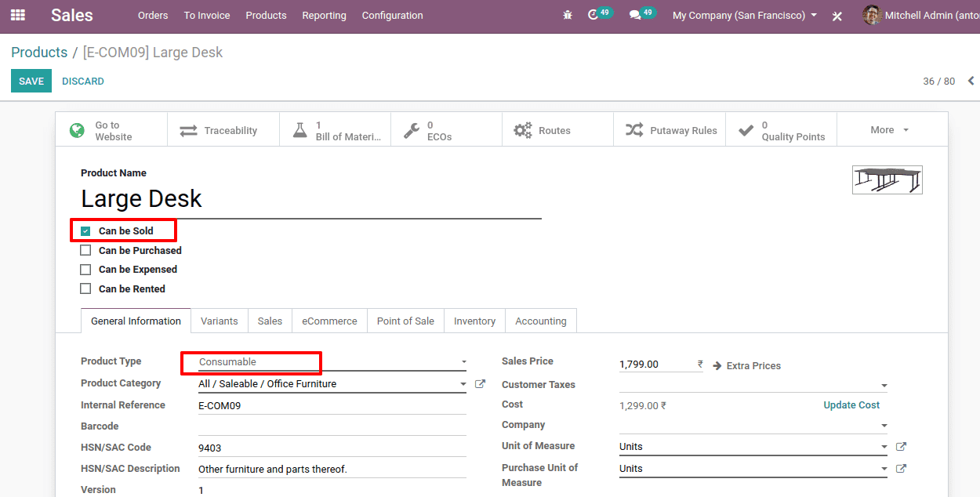Open My Company (San Francisco) switcher
Image resolution: width=980 pixels, height=497 pixels.
pyautogui.click(x=745, y=15)
